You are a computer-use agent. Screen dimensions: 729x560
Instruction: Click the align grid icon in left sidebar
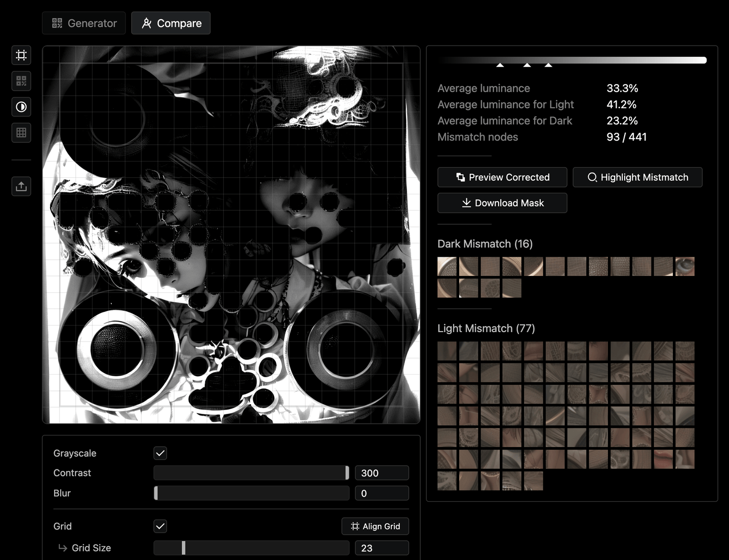[21, 55]
